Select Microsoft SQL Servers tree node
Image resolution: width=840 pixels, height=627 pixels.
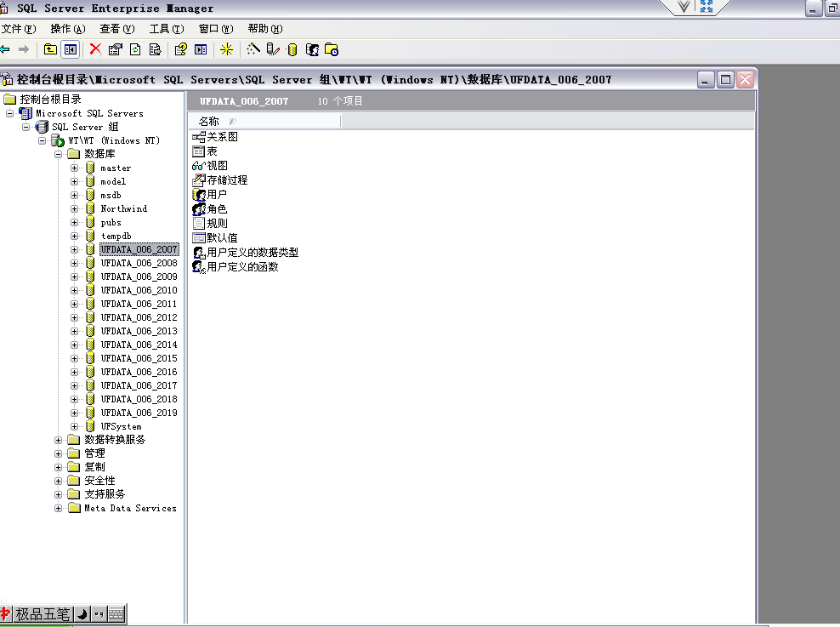point(89,114)
